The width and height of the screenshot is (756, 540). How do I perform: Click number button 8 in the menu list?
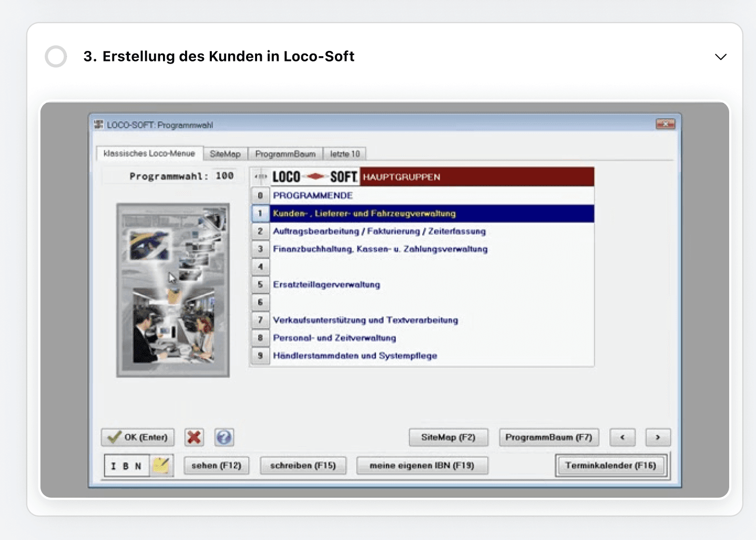[260, 338]
